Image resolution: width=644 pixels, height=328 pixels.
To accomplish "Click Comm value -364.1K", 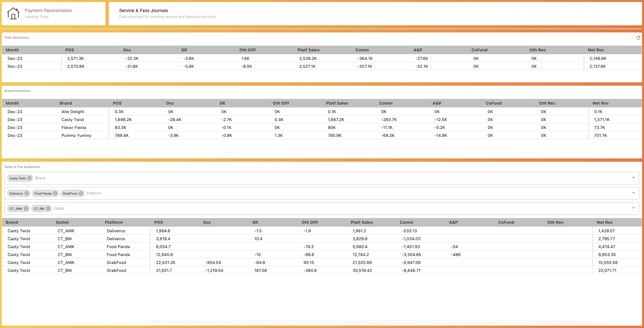I will point(365,58).
